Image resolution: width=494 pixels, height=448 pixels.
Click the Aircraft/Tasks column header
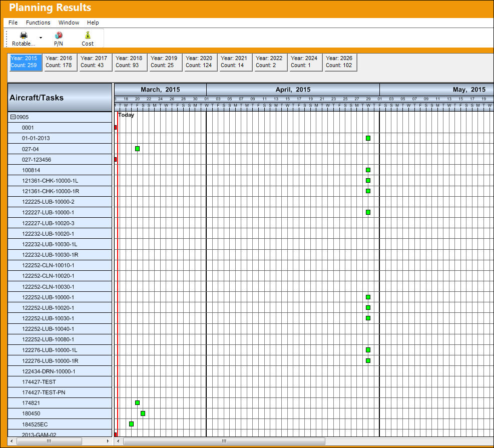coord(60,97)
